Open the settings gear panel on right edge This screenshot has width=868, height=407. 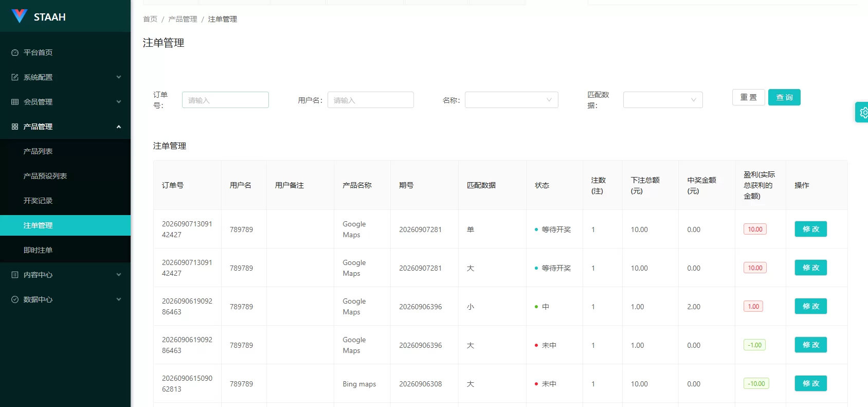coord(862,112)
